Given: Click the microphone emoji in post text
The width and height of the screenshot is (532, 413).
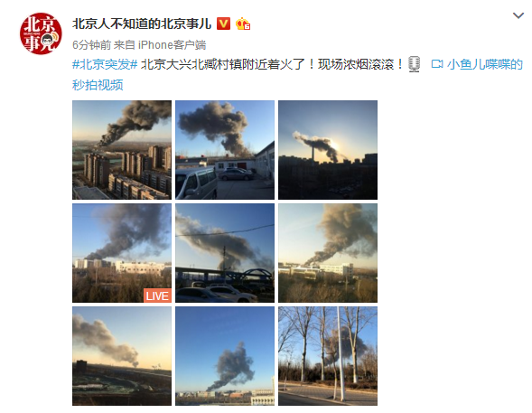Looking at the screenshot, I should [414, 64].
